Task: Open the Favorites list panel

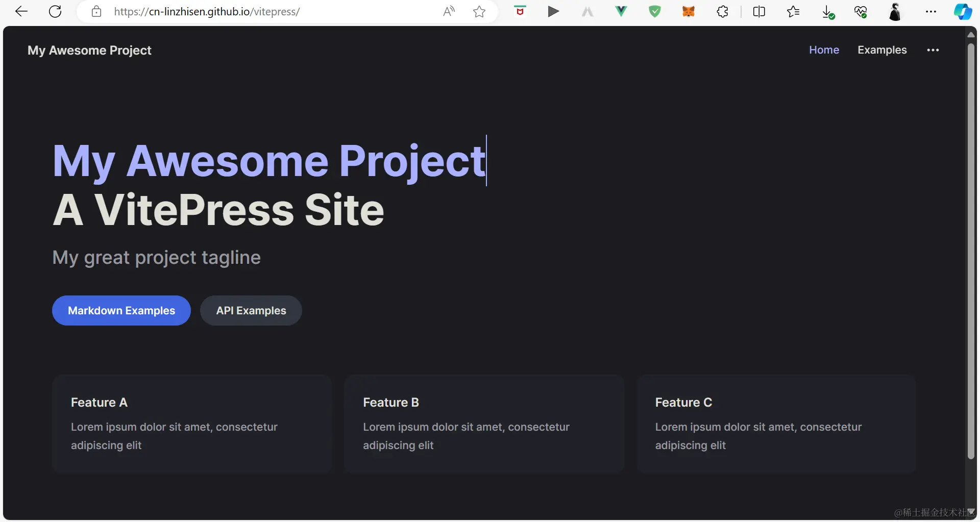Action: click(793, 11)
